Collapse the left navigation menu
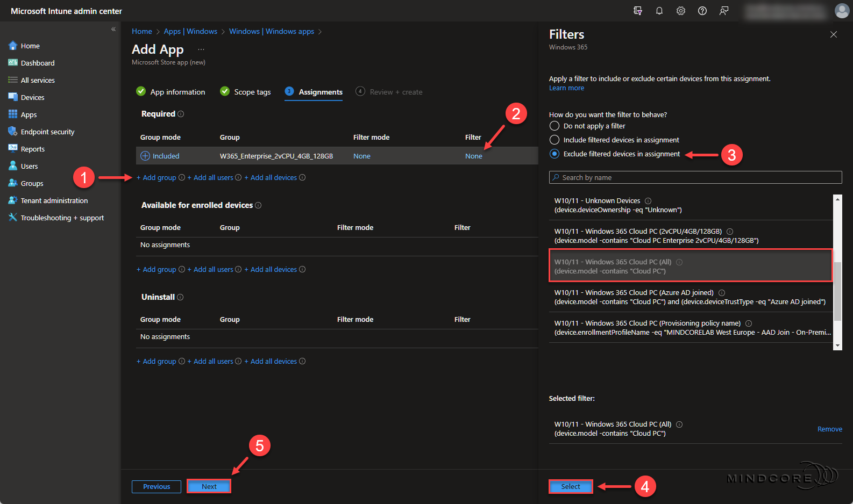Image resolution: width=853 pixels, height=504 pixels. click(x=113, y=29)
